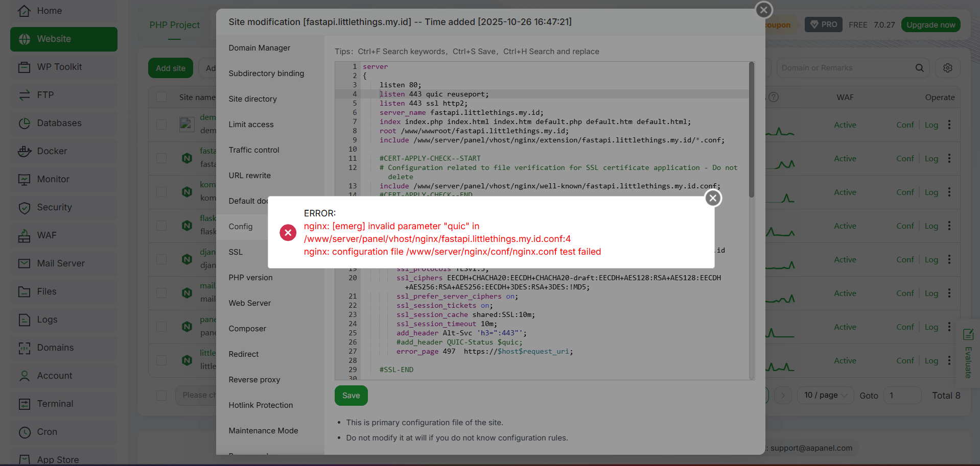
Task: Open more options for last site row
Action: 949,360
